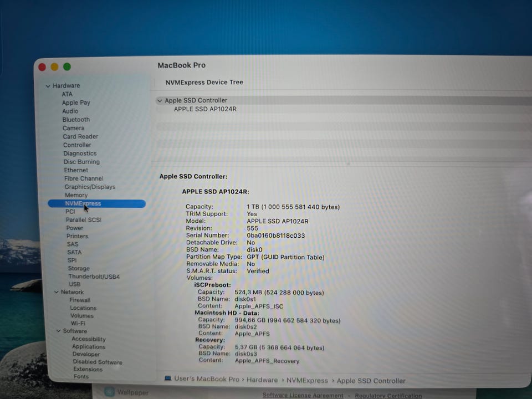
Task: Select PCI in the sidebar
Action: pyautogui.click(x=70, y=211)
